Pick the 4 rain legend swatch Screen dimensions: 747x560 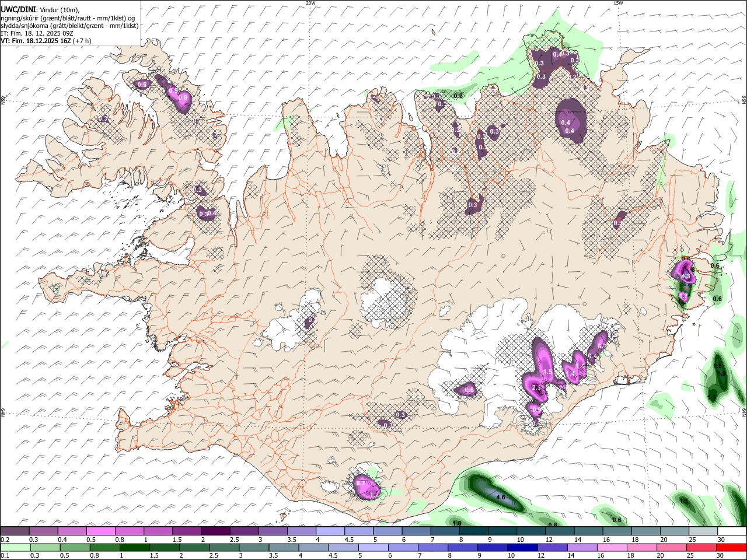pos(313,548)
